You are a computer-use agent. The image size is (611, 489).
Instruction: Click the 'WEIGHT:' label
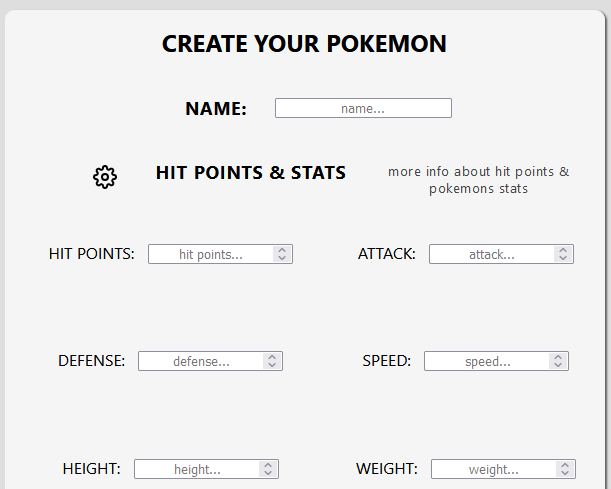[x=387, y=469]
